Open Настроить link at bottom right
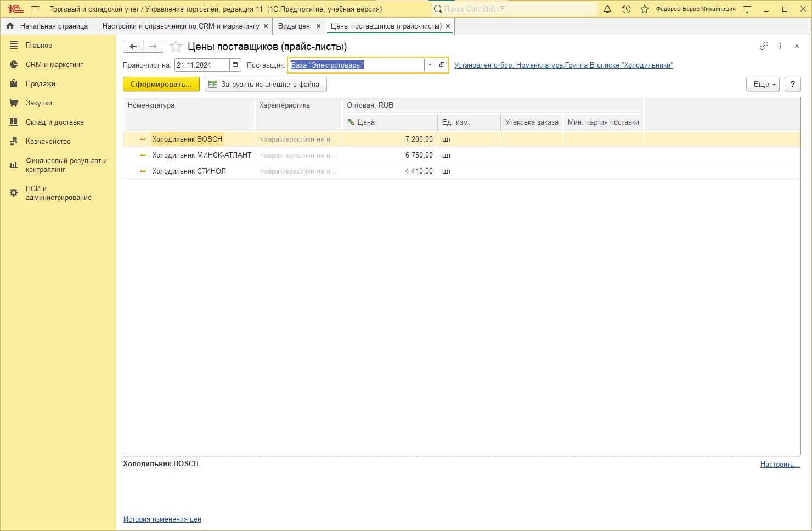 pyautogui.click(x=780, y=464)
